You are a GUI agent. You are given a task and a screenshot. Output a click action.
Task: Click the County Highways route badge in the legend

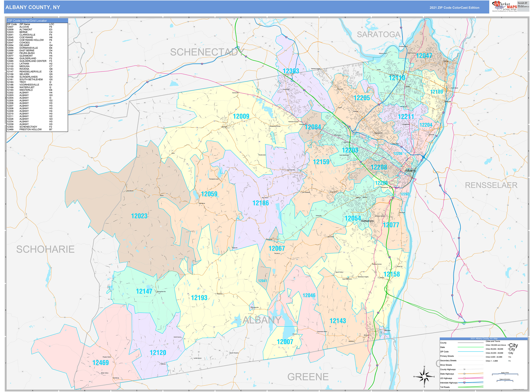[x=464, y=369]
